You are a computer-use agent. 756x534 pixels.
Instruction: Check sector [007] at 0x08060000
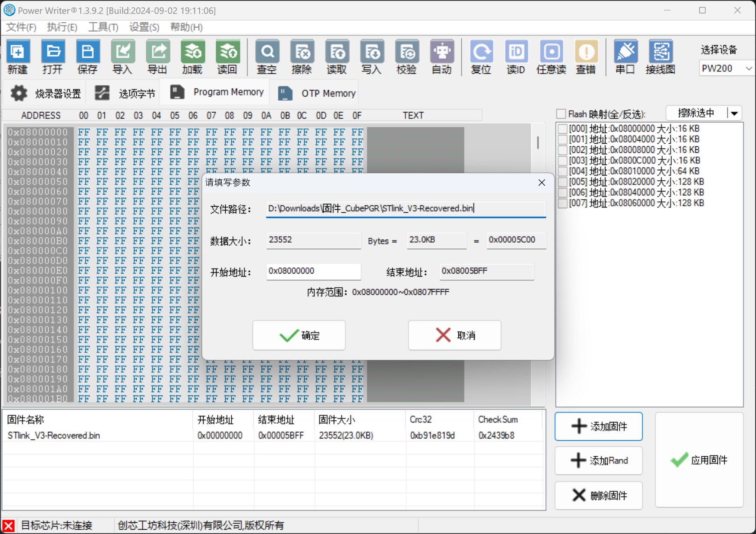click(562, 203)
